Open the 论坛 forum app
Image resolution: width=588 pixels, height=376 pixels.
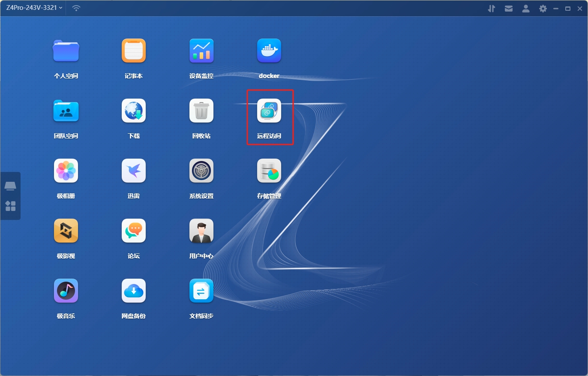tap(134, 231)
